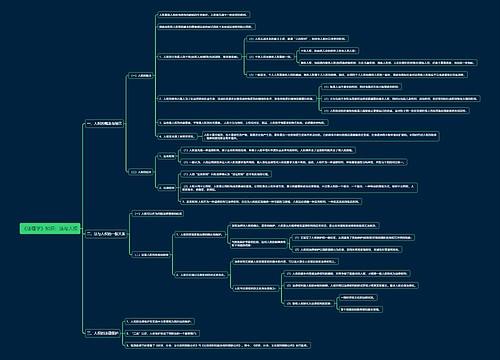Click the two-line child note of item 4
This screenshot has height=360, width=500.
(321, 136)
